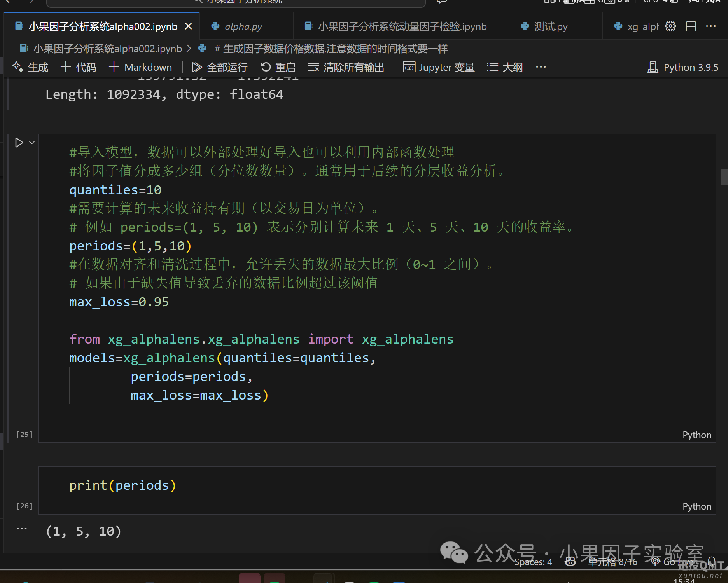This screenshot has width=728, height=583.
Task: Open output actions menu for cell 26
Action: [x=22, y=529]
